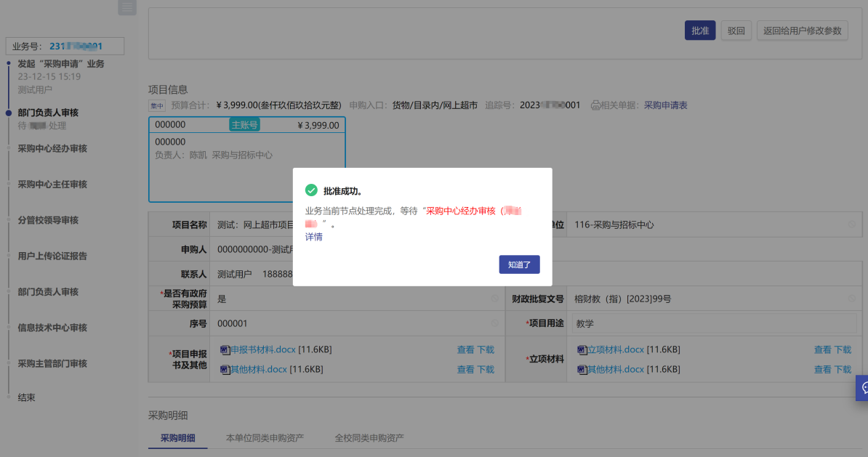This screenshot has width=868, height=457.
Task: Open the floating chat icon at right edge
Action: click(864, 388)
